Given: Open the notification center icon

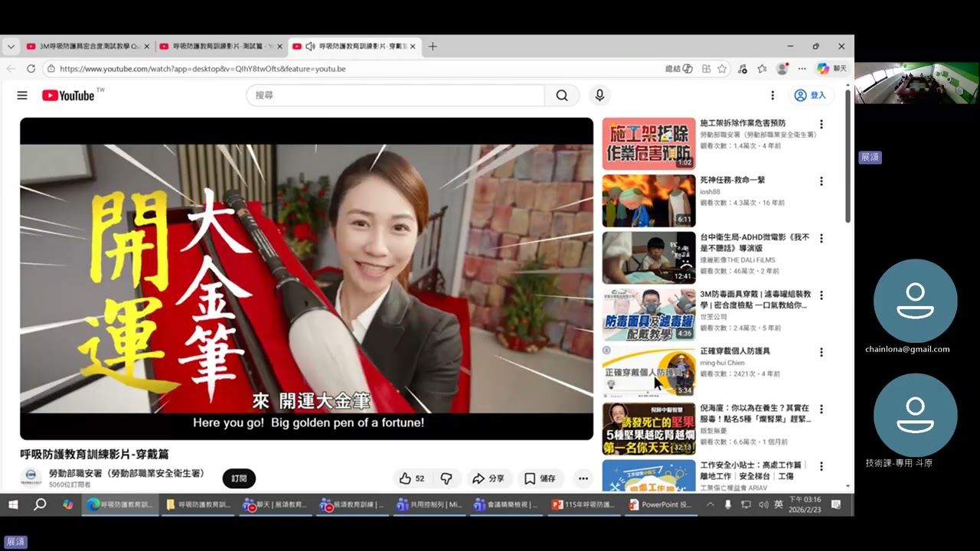Looking at the screenshot, I should tap(836, 504).
